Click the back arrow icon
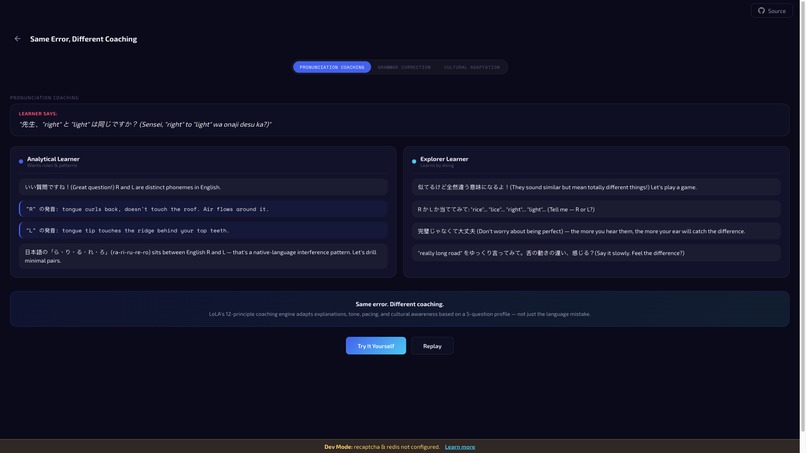The image size is (806, 453). click(17, 39)
